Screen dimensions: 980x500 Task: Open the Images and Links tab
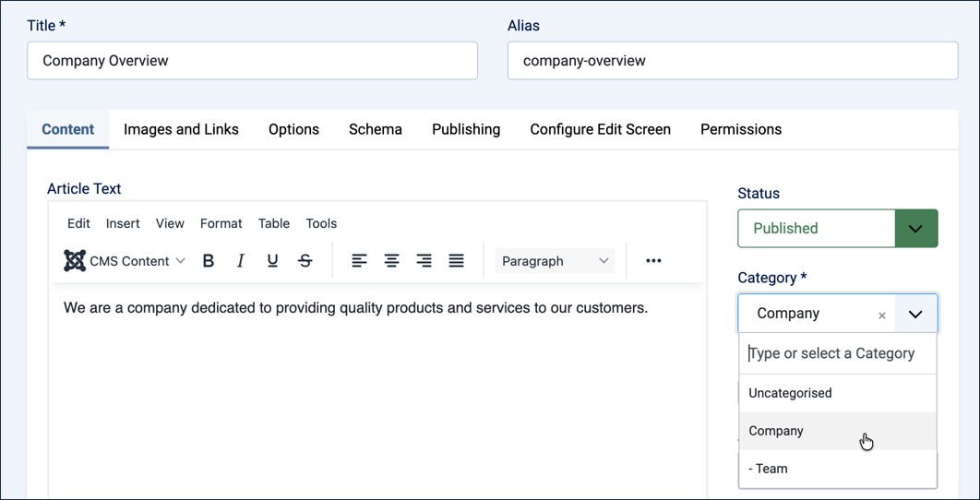click(x=181, y=129)
